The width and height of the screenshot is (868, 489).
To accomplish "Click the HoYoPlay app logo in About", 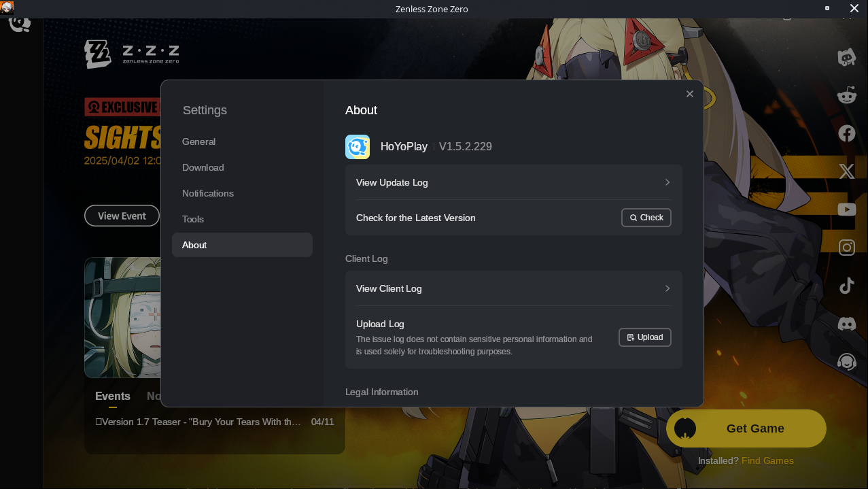I will click(358, 147).
